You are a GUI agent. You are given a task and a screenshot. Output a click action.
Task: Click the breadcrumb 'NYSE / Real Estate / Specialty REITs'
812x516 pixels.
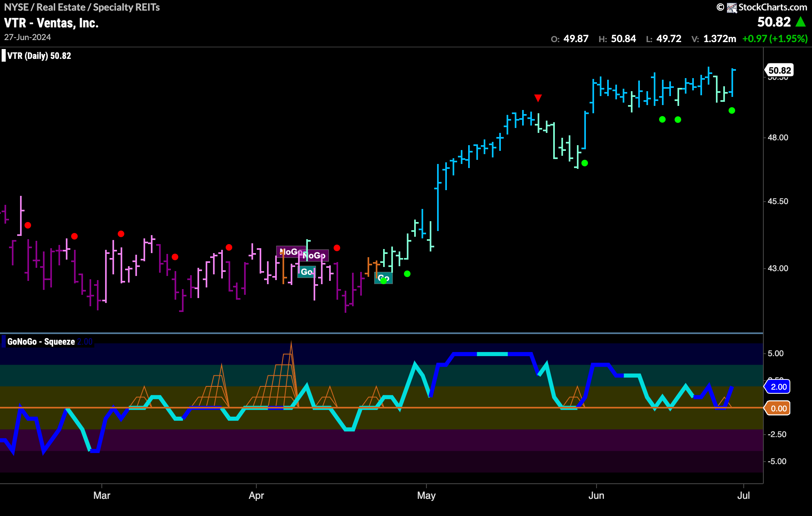[82, 7]
